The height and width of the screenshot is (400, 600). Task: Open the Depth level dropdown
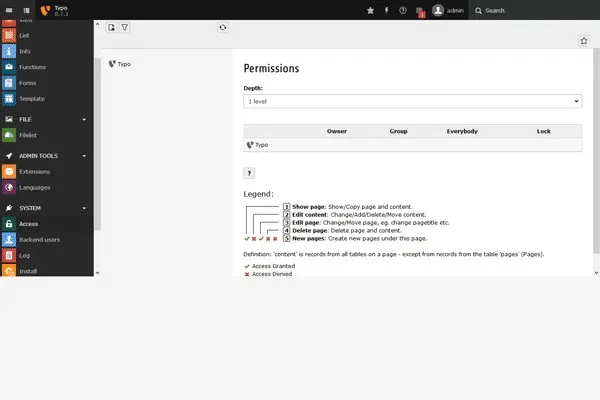tap(412, 101)
